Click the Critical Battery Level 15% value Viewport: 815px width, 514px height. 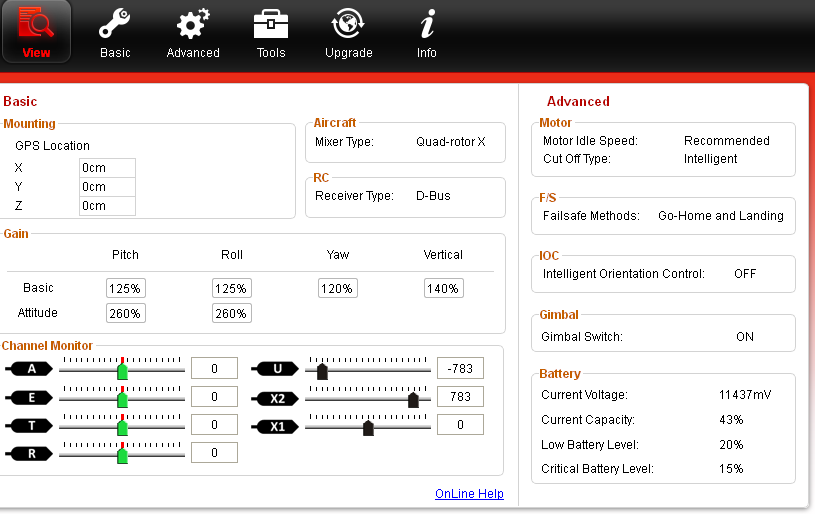pos(731,469)
